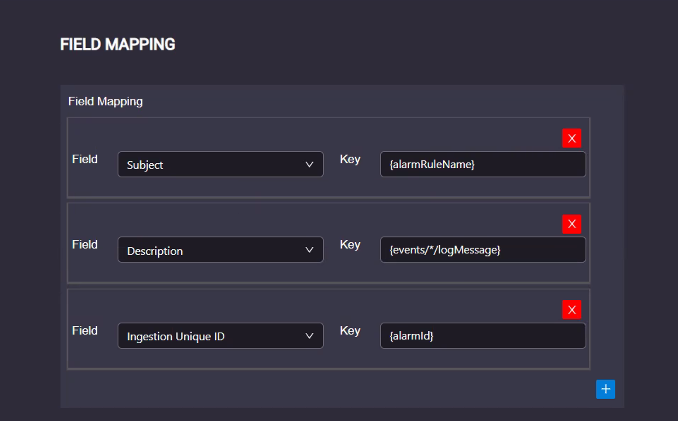
Task: Click the Field label beside Ingestion Unique ID
Action: (85, 331)
